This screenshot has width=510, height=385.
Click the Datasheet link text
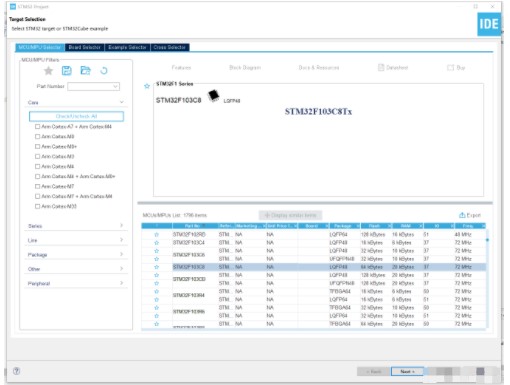[x=397, y=68]
